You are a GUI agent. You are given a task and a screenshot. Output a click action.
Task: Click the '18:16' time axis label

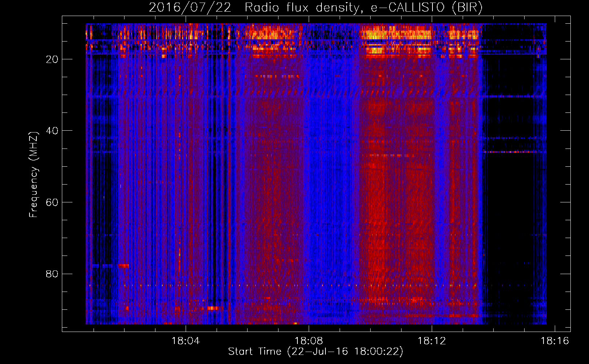(x=555, y=341)
